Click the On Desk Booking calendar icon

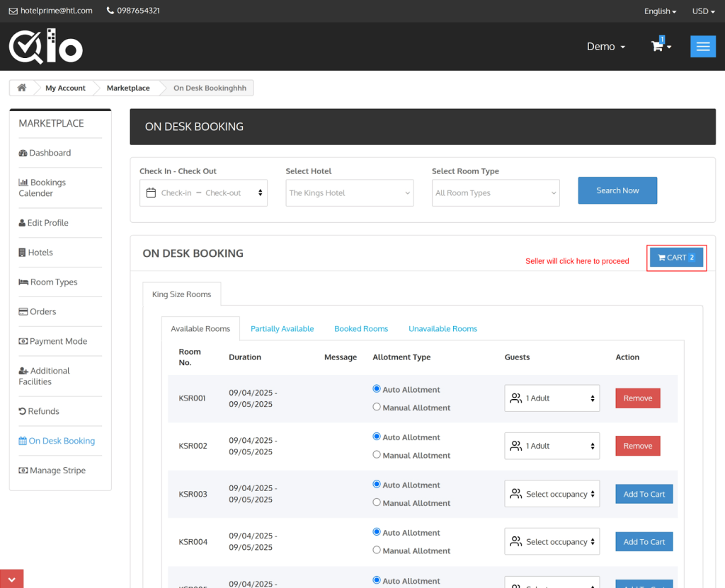[x=23, y=441]
